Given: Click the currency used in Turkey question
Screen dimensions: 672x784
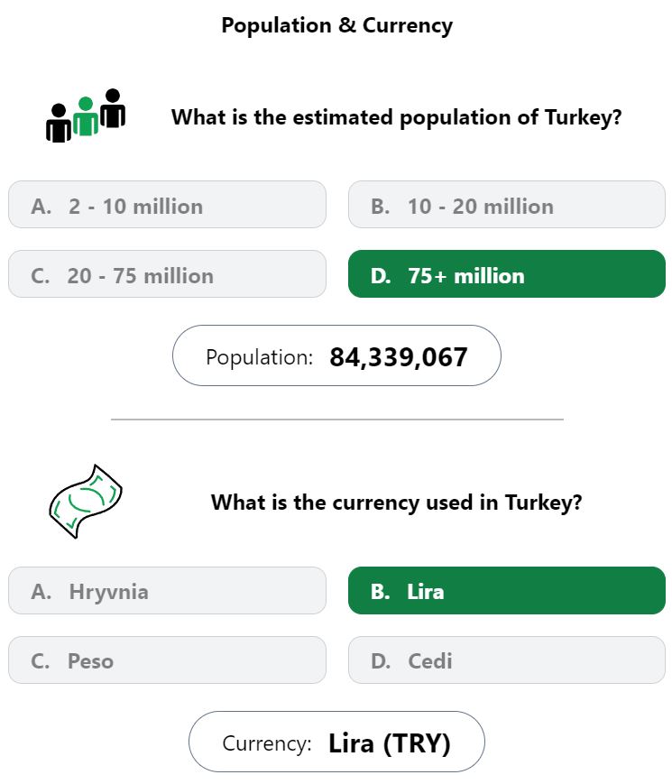Looking at the screenshot, I should (397, 503).
